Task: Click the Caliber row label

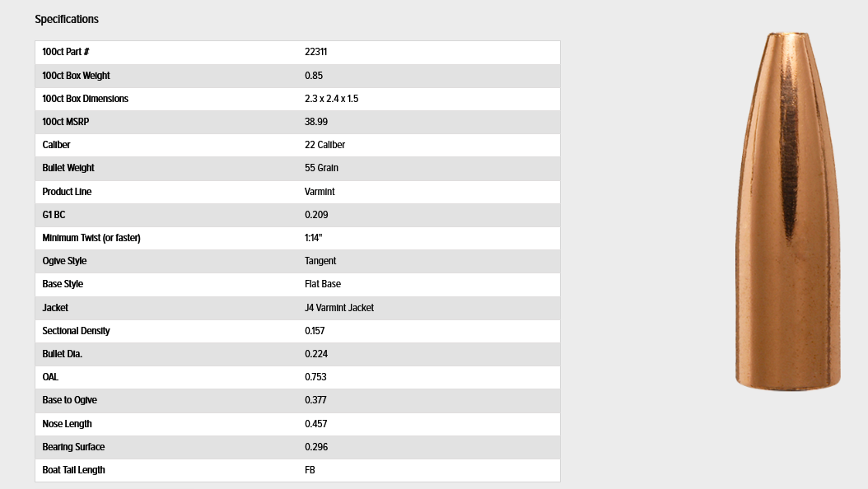Action: [x=56, y=145]
